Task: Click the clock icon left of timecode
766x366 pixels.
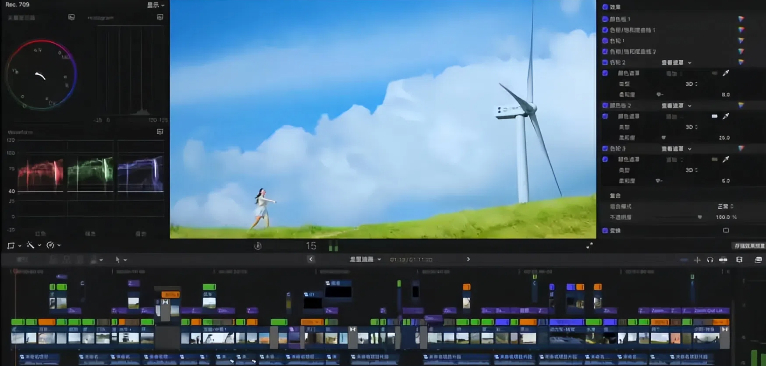Action: tap(258, 246)
